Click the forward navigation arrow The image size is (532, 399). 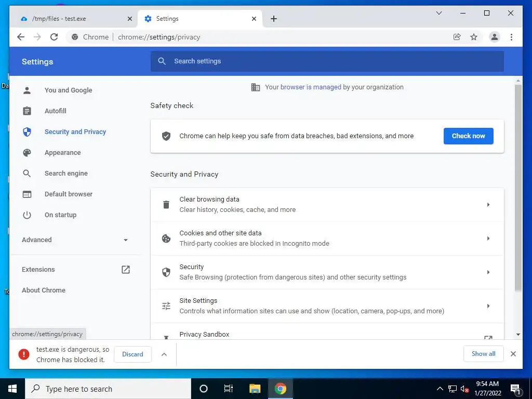pos(37,37)
